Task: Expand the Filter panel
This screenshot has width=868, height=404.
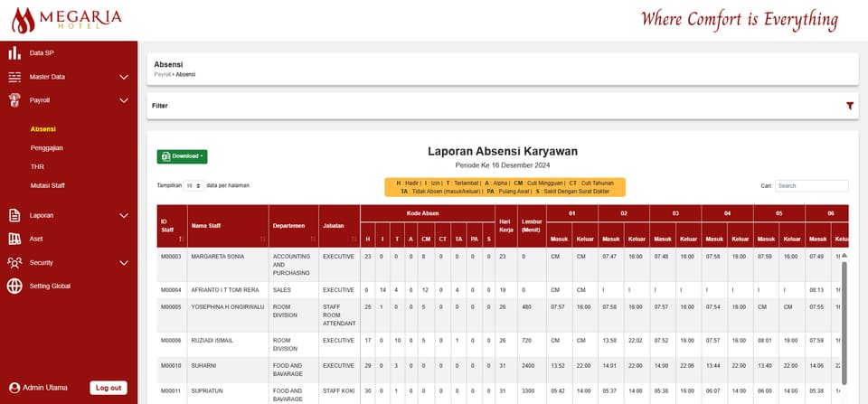Action: 503,106
